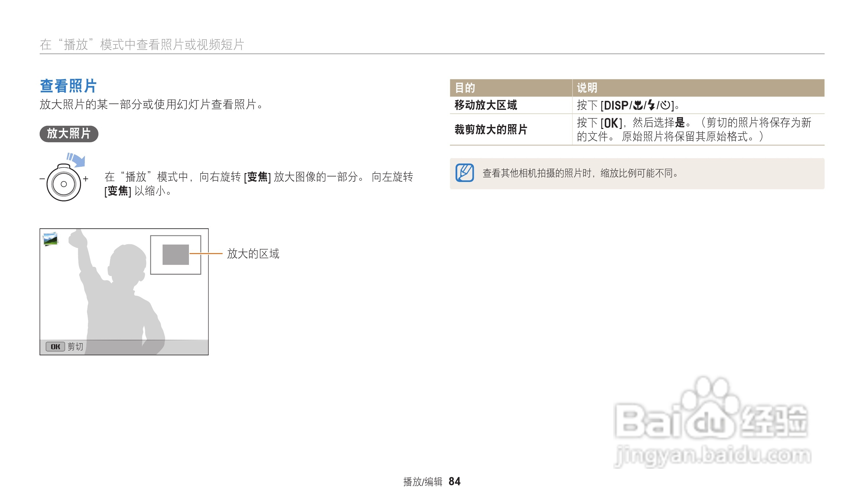This screenshot has height=504, width=864.
Task: Click the 剪切 label in preview
Action: coord(75,346)
